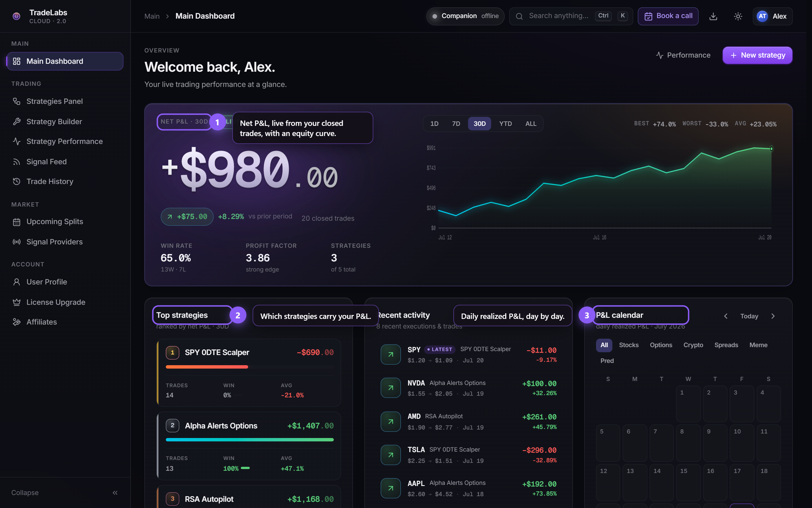
Task: Click the download icon in header
Action: (x=713, y=16)
